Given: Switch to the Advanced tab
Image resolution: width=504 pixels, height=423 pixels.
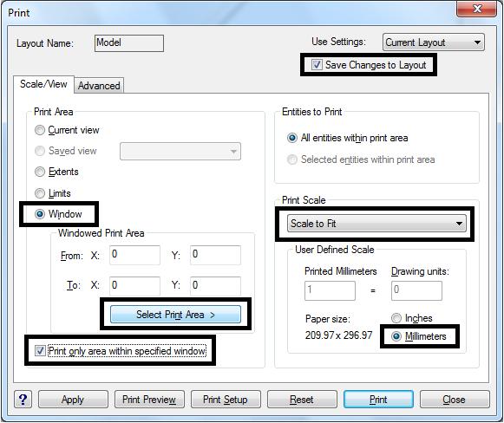Looking at the screenshot, I should point(99,86).
